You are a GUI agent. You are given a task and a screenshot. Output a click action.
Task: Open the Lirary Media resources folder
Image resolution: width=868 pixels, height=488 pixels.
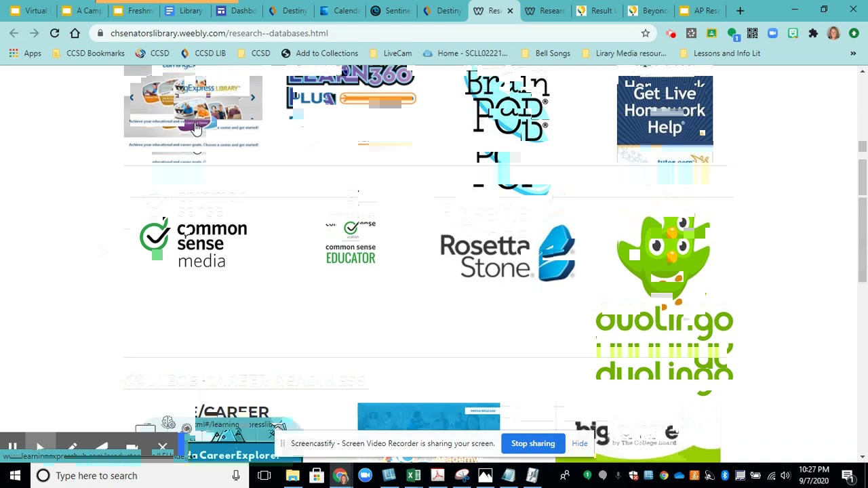pyautogui.click(x=624, y=53)
